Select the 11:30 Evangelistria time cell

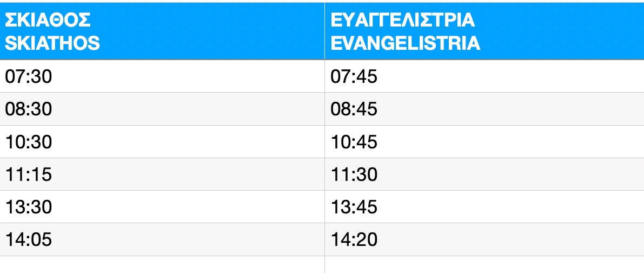tap(484, 174)
